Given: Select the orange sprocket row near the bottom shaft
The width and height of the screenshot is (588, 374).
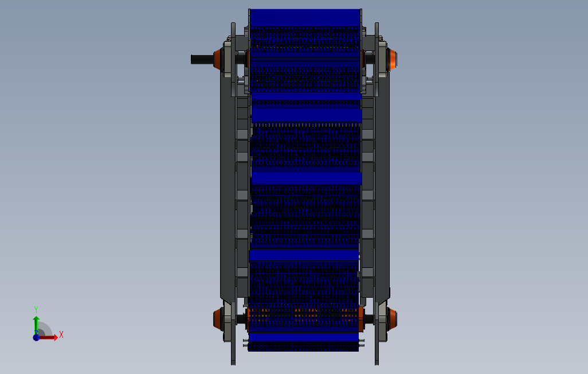Looking at the screenshot, I should click(304, 315).
